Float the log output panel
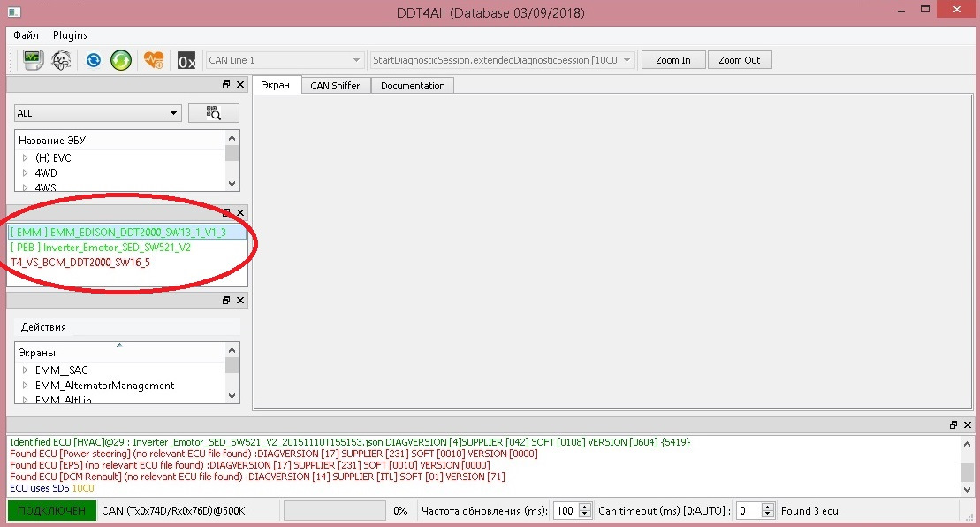Viewport: 980px width, 527px height. [953, 424]
